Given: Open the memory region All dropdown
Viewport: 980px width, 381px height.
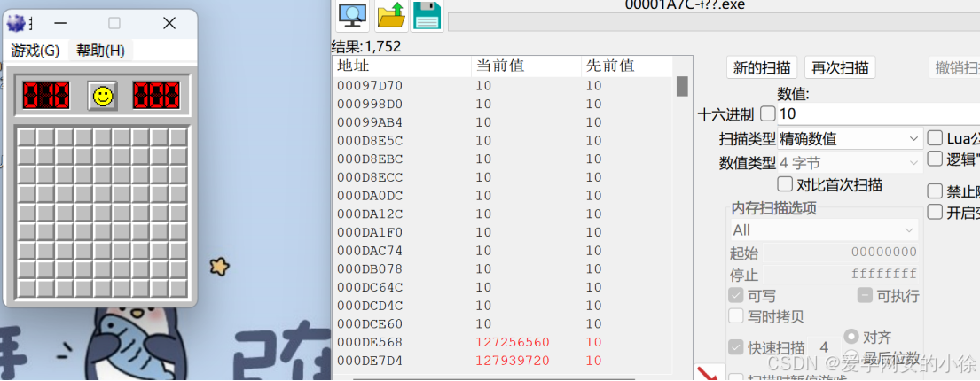Looking at the screenshot, I should pyautogui.click(x=825, y=229).
